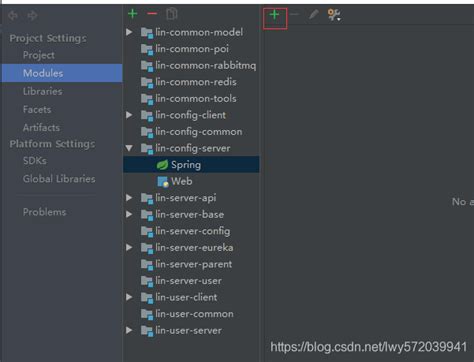Copy the module using the copy icon
Screen dimensions: 474x362
click(x=172, y=14)
